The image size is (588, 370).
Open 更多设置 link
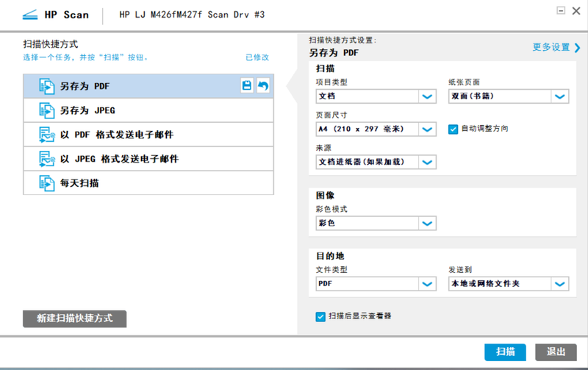coord(556,47)
